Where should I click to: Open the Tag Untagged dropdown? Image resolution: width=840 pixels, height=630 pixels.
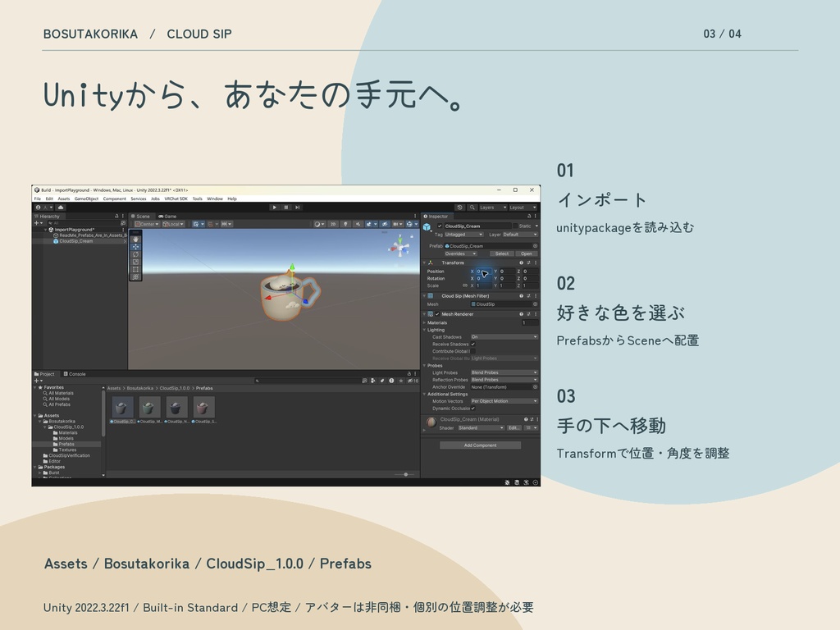click(x=464, y=235)
